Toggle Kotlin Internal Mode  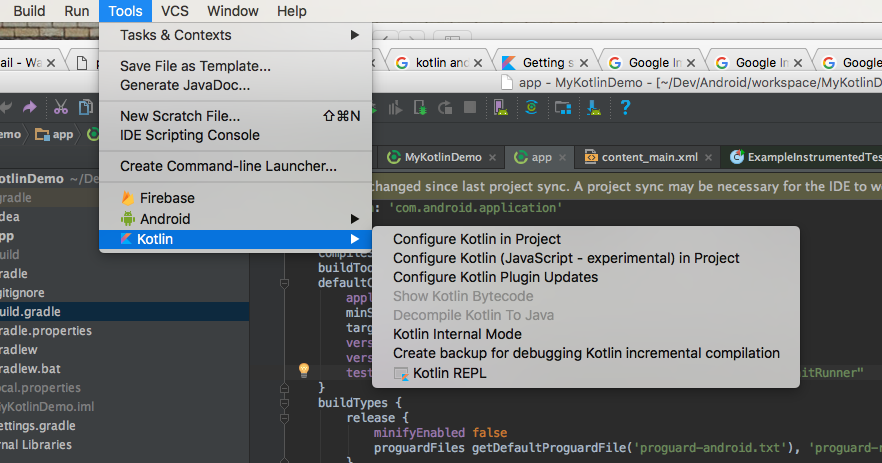(586, 334)
